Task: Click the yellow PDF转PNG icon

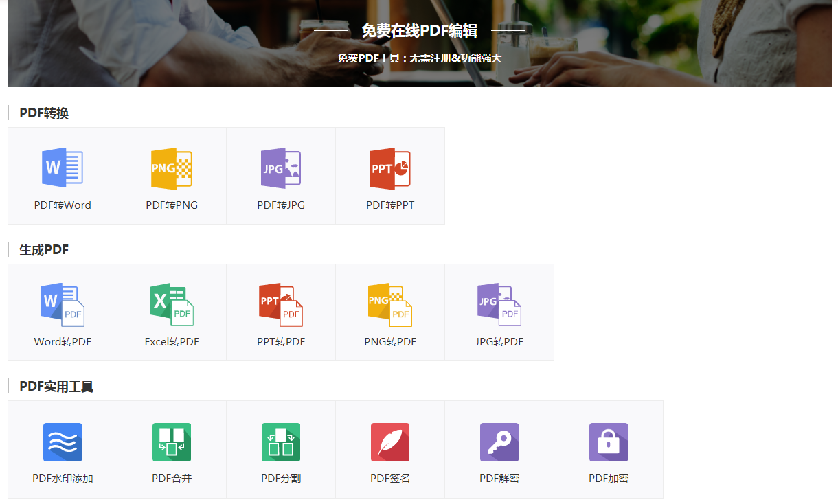Action: (x=172, y=168)
